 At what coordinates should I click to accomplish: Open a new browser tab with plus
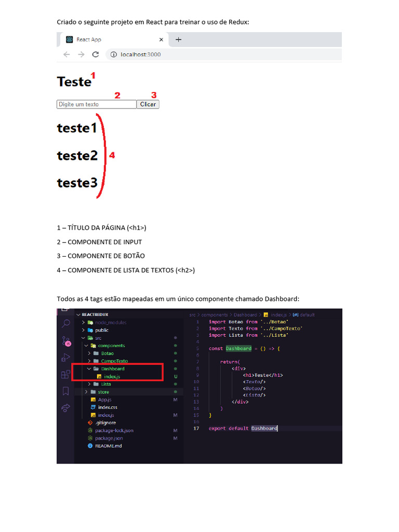pos(178,39)
